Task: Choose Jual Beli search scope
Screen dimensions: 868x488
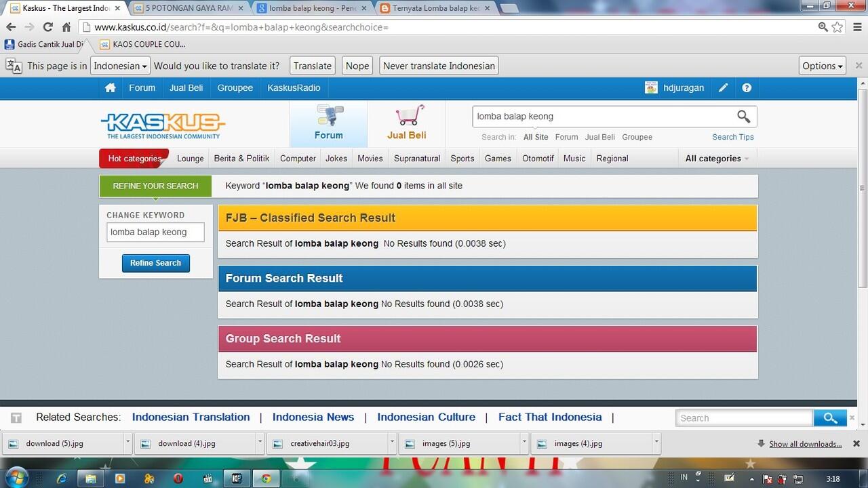Action: click(x=600, y=137)
